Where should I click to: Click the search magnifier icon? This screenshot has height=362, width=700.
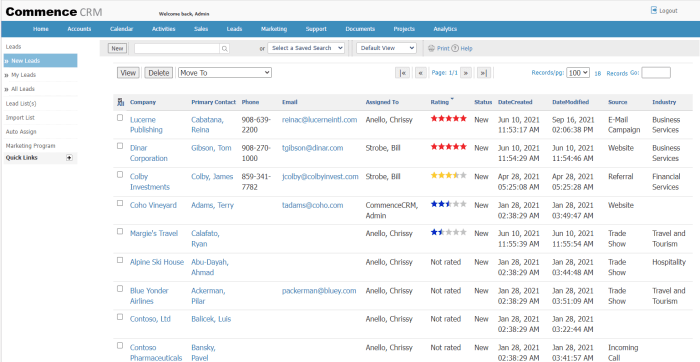225,48
